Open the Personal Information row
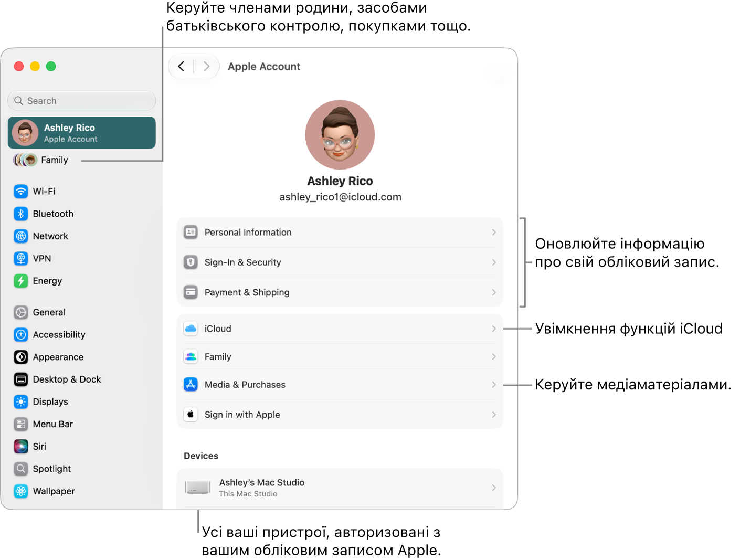Image resolution: width=740 pixels, height=560 pixels. [x=340, y=232]
